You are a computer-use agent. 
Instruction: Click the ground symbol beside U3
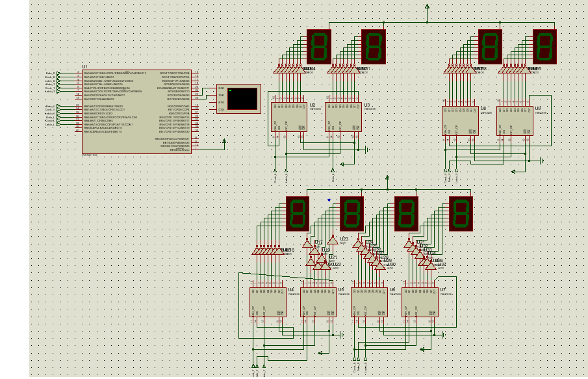click(368, 150)
